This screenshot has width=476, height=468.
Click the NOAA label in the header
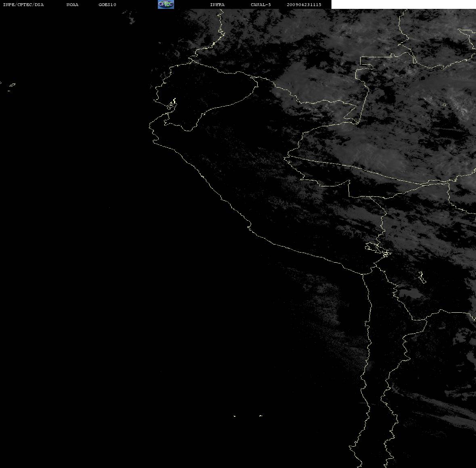coord(72,4)
